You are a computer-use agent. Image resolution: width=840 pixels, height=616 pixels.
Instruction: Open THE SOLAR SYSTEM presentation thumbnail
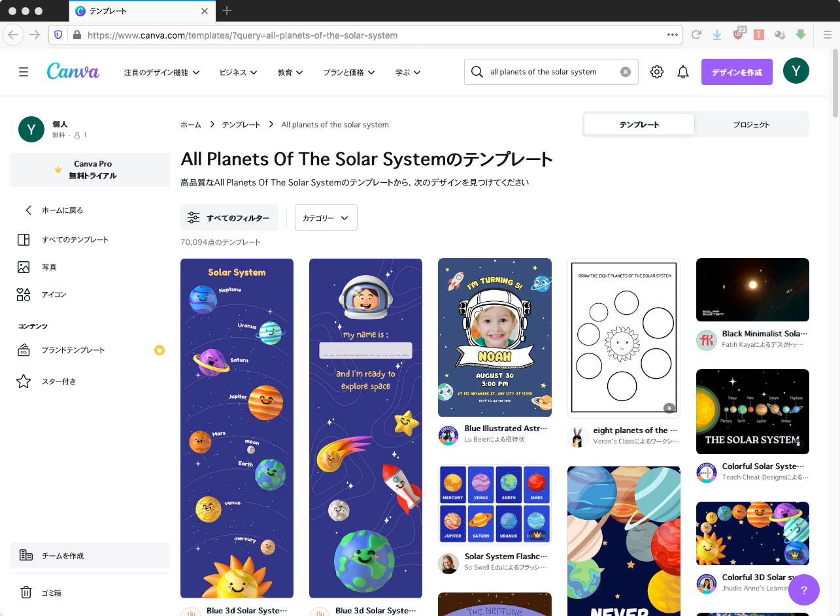(752, 412)
